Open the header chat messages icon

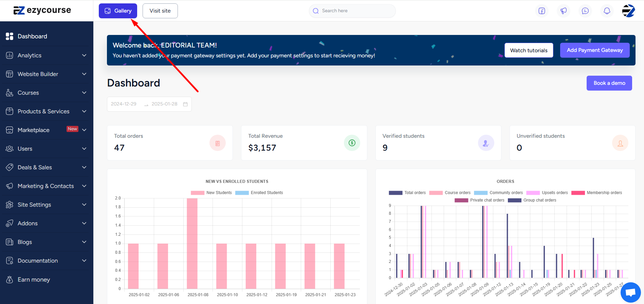pyautogui.click(x=585, y=11)
